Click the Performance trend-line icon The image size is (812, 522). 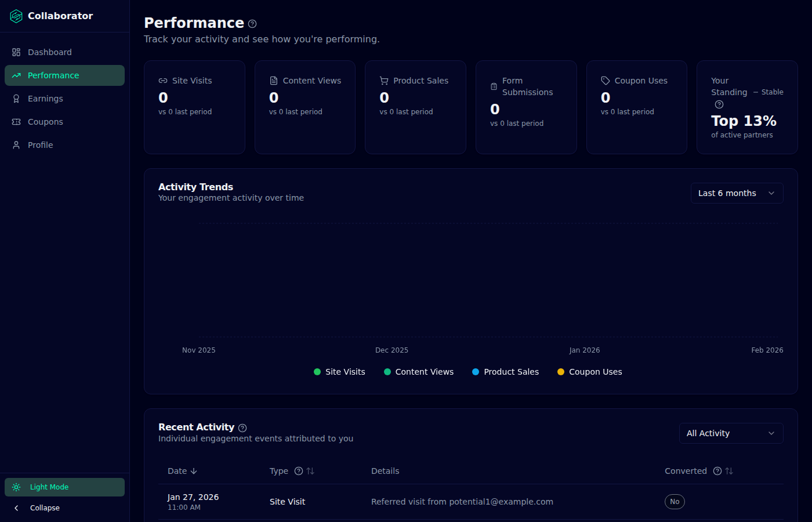(16, 75)
